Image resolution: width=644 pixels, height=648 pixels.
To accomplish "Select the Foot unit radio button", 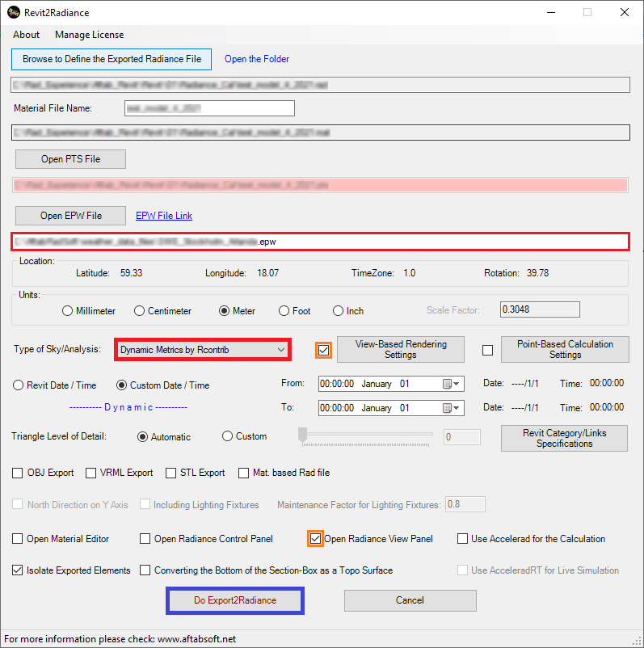I will click(x=284, y=311).
